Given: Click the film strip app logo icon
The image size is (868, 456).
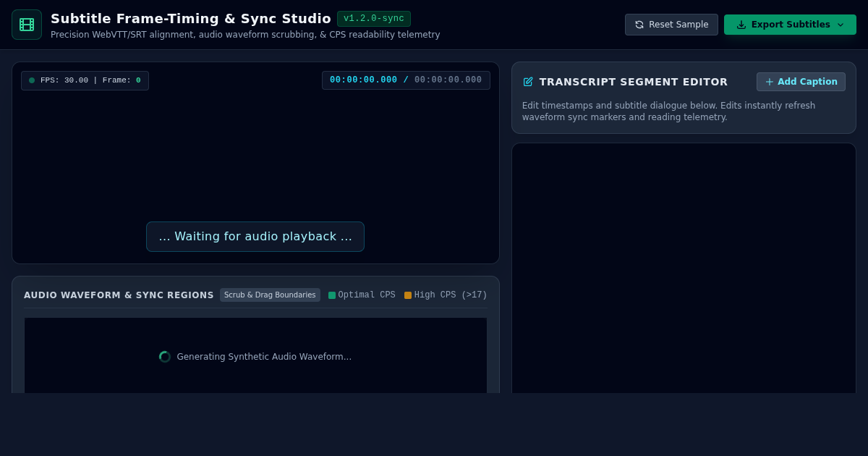Looking at the screenshot, I should [x=27, y=25].
